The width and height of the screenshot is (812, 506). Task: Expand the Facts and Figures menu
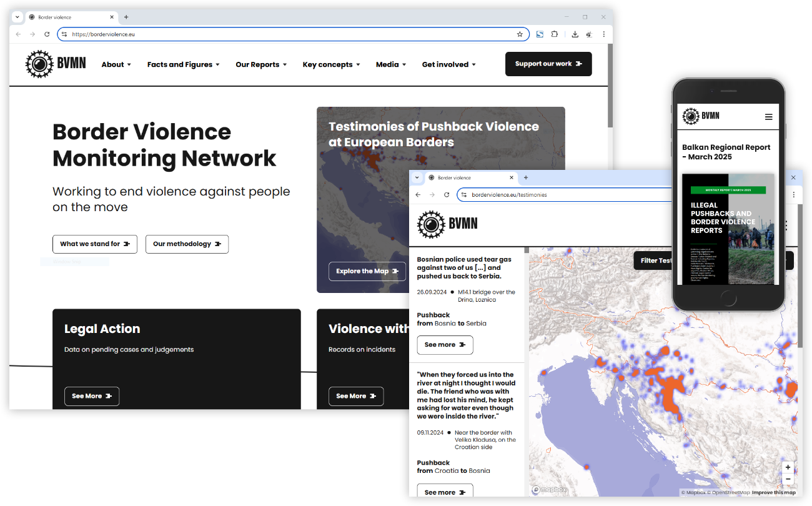tap(184, 64)
